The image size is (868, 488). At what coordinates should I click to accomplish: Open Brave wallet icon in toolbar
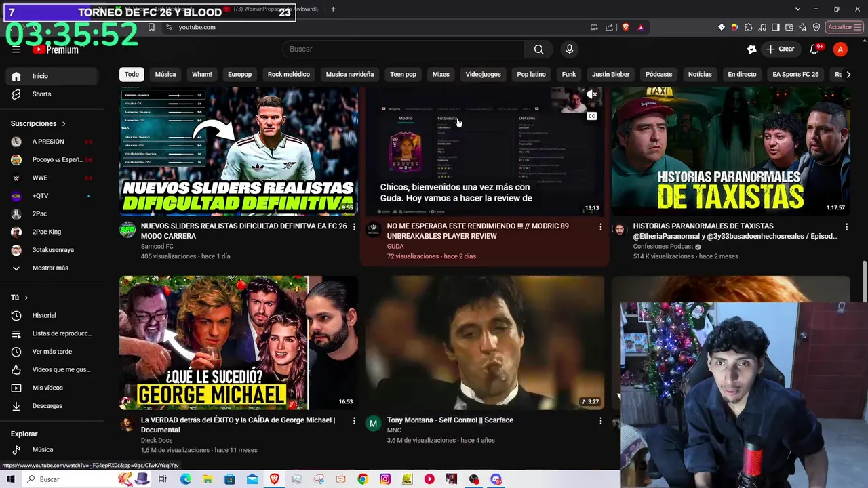789,27
